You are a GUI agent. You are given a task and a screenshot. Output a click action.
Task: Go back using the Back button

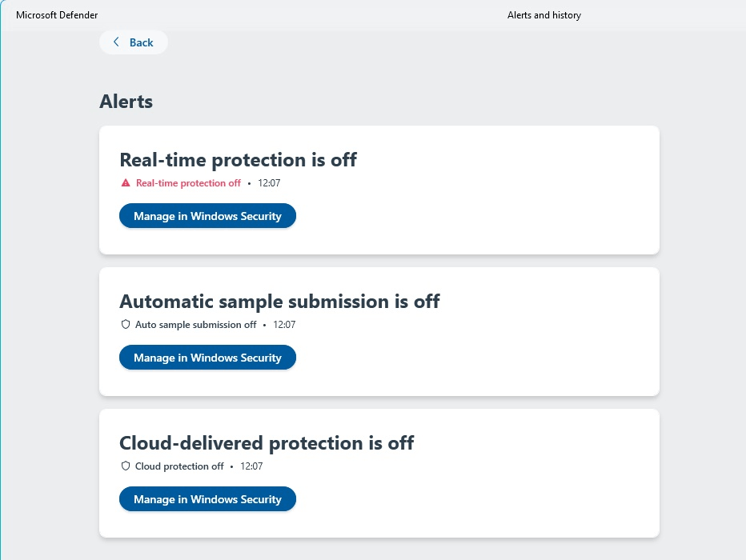pyautogui.click(x=133, y=42)
